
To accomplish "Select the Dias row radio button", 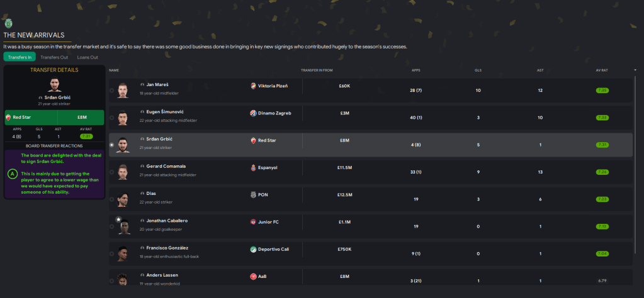I will tap(112, 199).
